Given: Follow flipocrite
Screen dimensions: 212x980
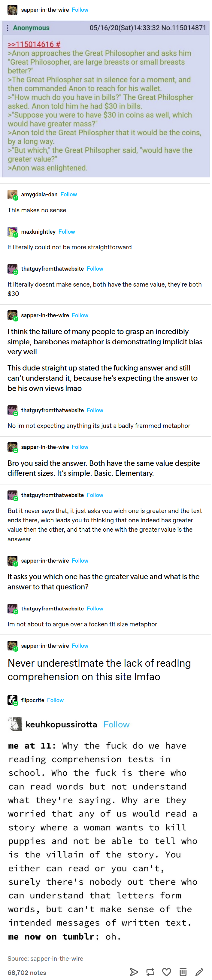Looking at the screenshot, I should point(56,700).
